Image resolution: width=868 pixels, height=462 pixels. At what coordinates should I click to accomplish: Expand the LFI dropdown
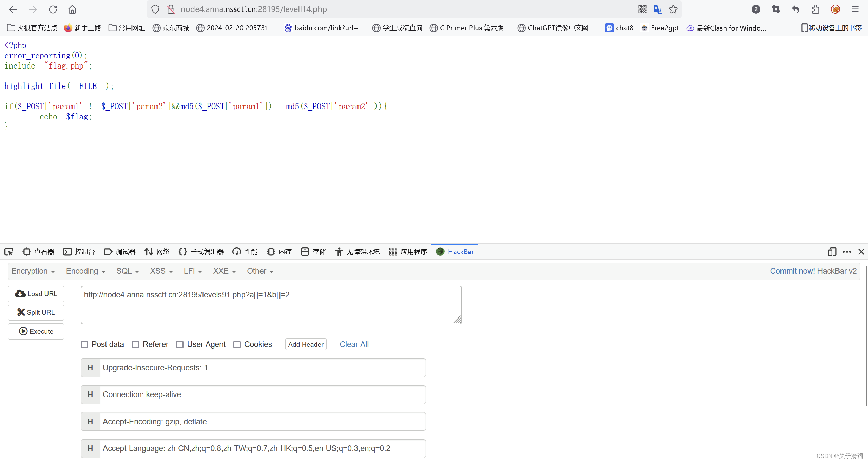(x=192, y=271)
